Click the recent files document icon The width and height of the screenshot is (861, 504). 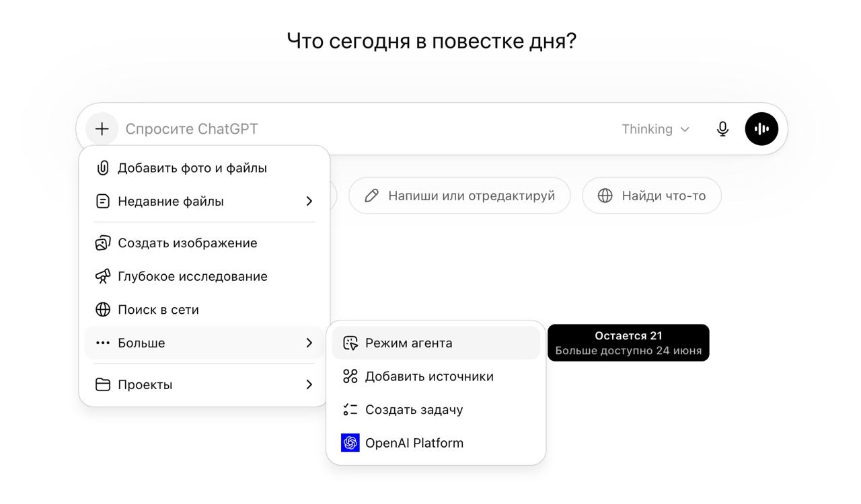pyautogui.click(x=103, y=201)
